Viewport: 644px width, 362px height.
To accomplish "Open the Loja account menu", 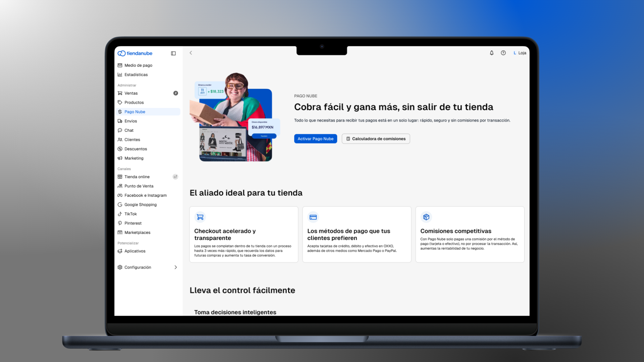I will coord(520,53).
